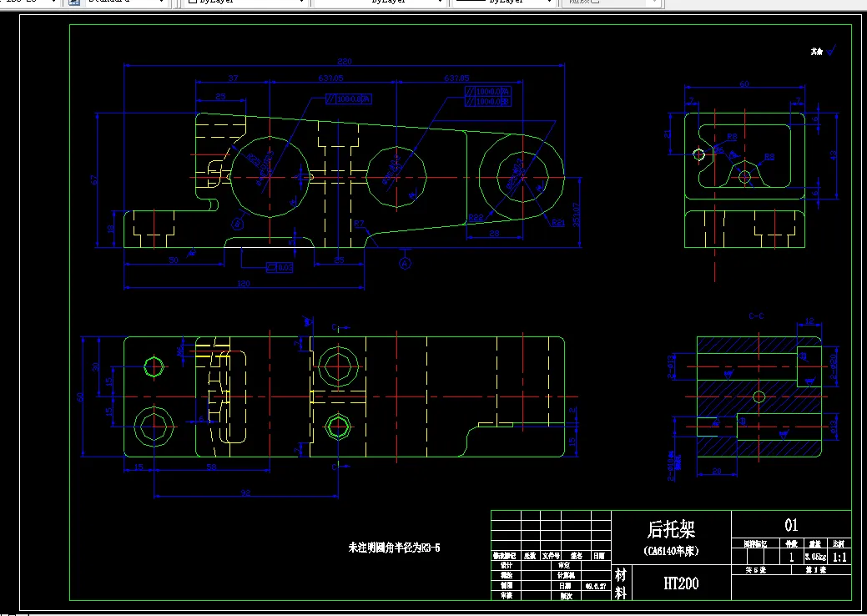Open the color control ByLayer dropdown with swatch
Image resolution: width=867 pixels, height=616 pixels.
click(x=246, y=2)
